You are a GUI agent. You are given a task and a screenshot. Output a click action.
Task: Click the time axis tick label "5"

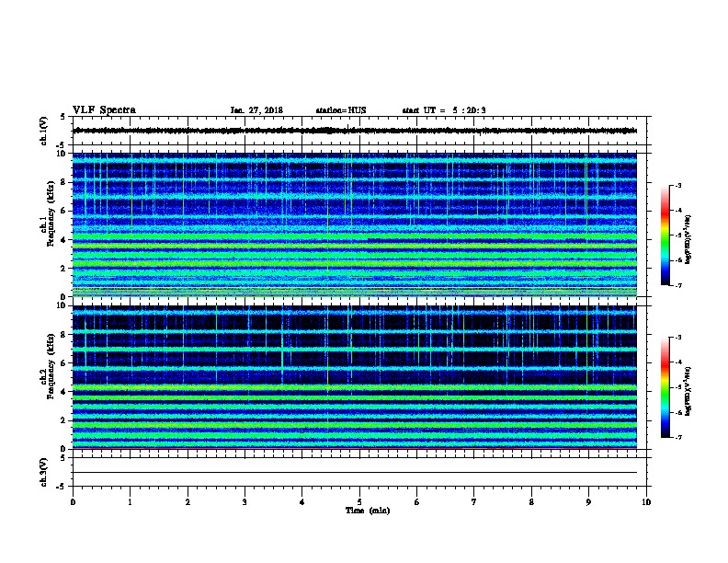pyautogui.click(x=359, y=502)
